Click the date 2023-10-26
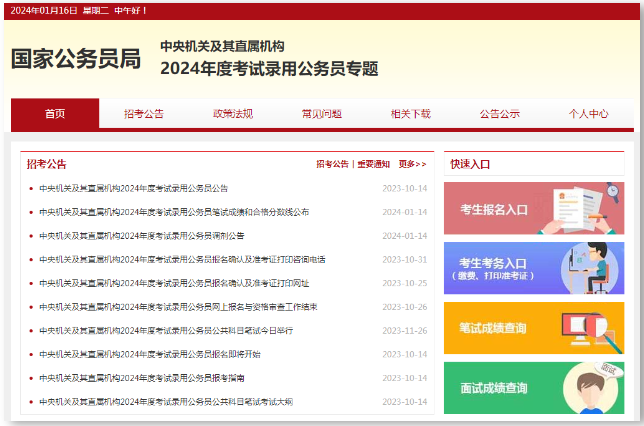Image resolution: width=644 pixels, height=426 pixels. (x=405, y=307)
